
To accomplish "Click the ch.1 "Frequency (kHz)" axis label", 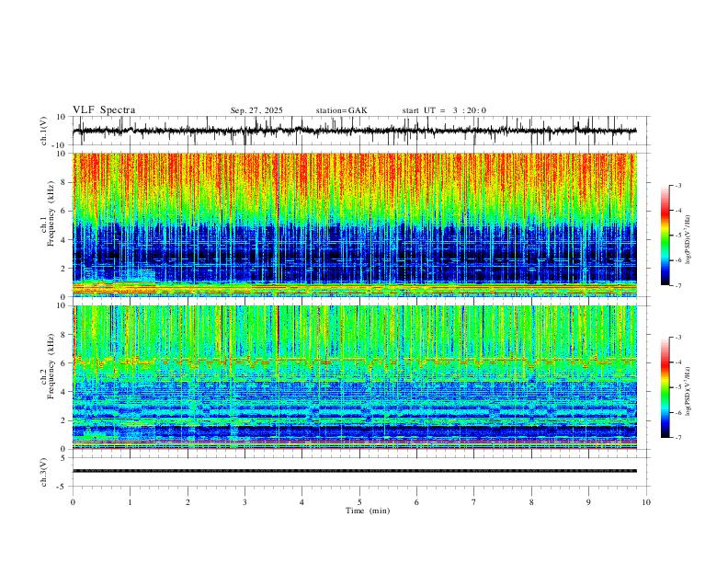I will click(x=51, y=212).
